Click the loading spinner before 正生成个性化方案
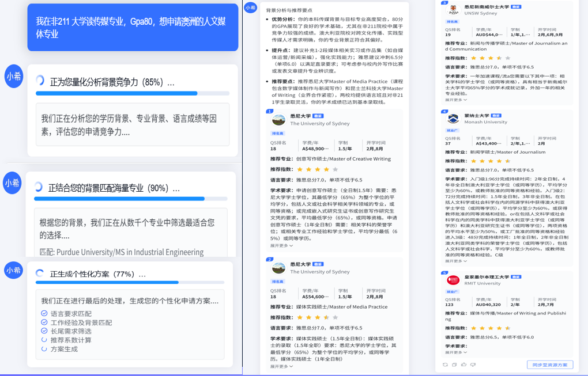 pos(40,274)
